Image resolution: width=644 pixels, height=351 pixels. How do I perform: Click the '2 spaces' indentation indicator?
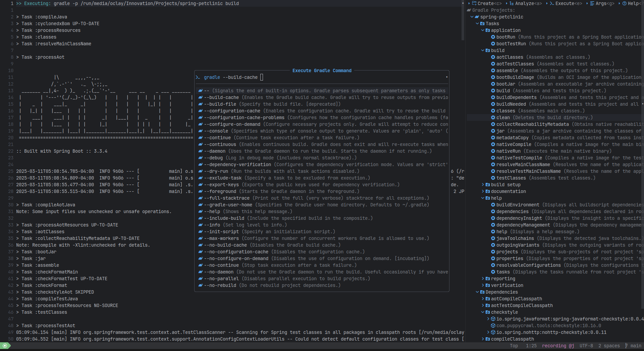coord(609,346)
